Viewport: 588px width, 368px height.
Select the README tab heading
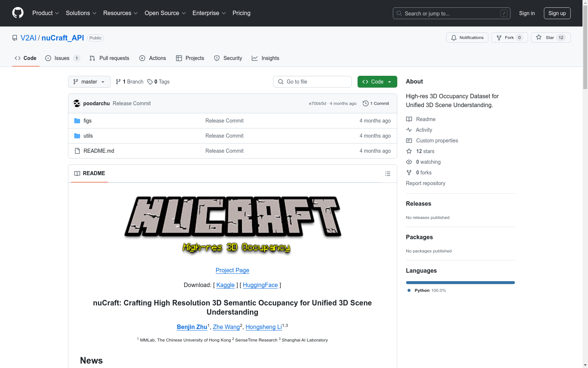tap(90, 173)
